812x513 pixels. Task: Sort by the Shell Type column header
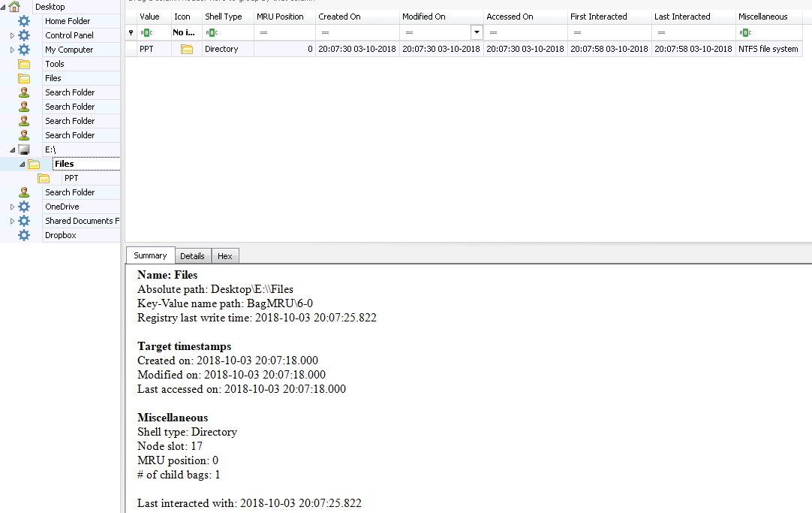pyautogui.click(x=223, y=17)
